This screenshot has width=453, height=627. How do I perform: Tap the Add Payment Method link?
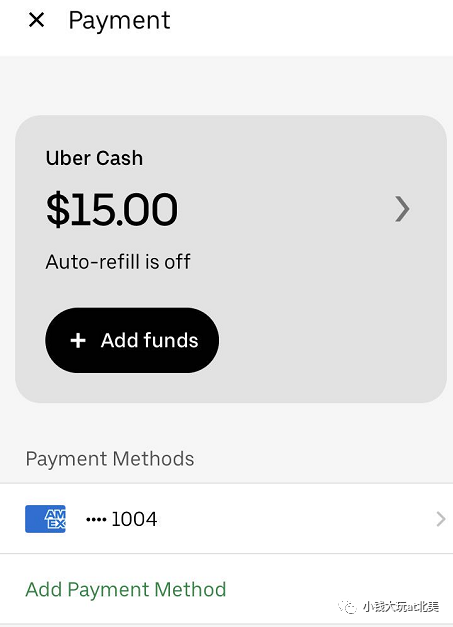tap(126, 589)
